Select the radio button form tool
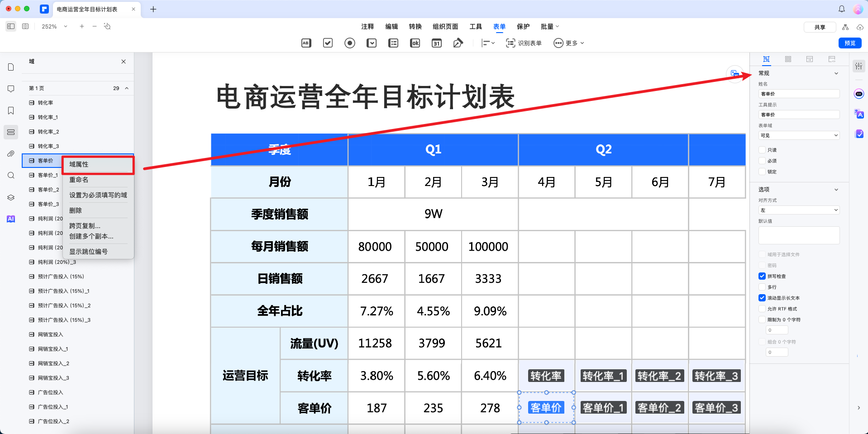Viewport: 868px width, 434px height. click(349, 43)
